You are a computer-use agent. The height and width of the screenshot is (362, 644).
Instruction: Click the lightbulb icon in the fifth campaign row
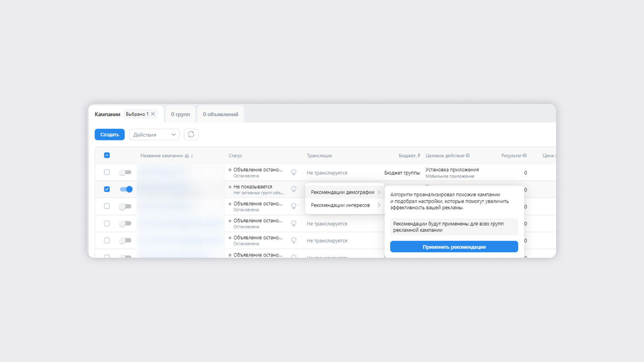294,241
